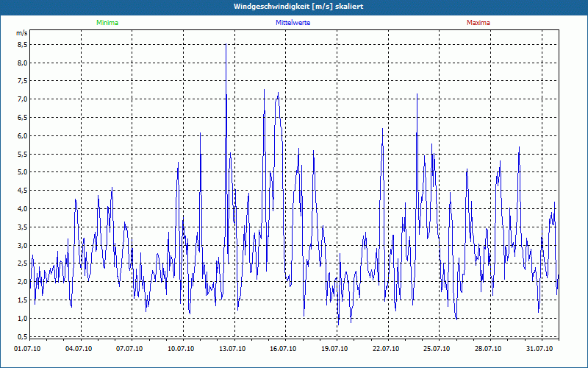Click the m/s unit label on y-axis
The image size is (588, 368).
coord(22,33)
